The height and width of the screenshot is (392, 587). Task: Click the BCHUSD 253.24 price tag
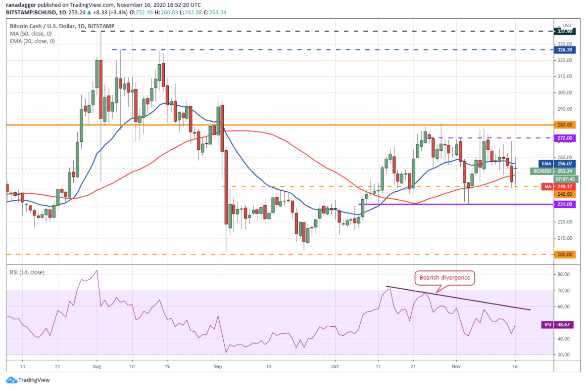553,171
